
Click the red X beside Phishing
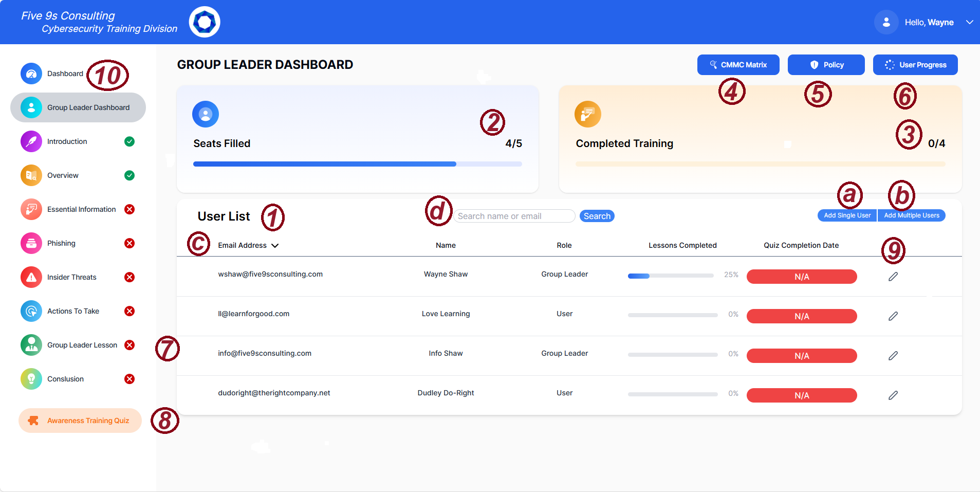coord(130,243)
